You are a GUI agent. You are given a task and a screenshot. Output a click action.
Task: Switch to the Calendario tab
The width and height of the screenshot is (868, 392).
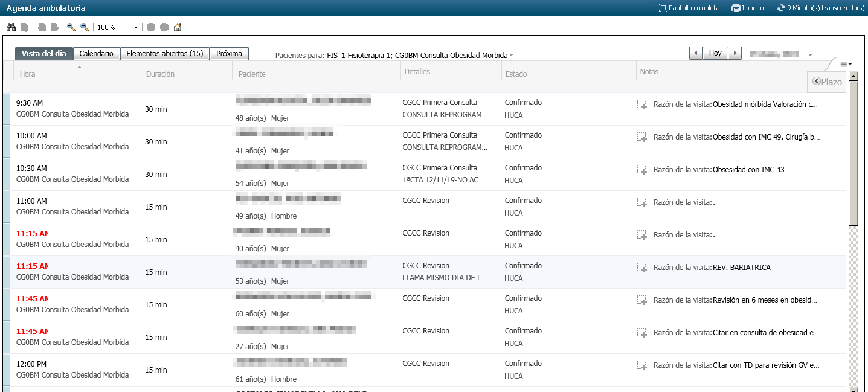pyautogui.click(x=97, y=54)
